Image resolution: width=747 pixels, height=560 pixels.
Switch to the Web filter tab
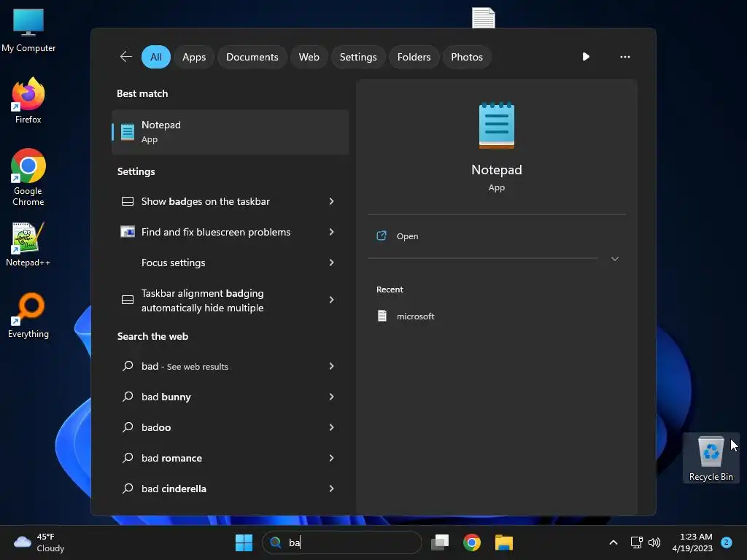309,57
